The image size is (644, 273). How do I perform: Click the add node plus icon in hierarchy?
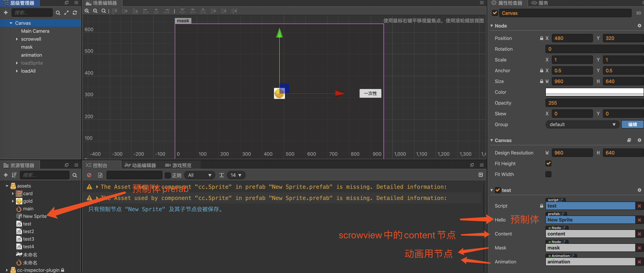pos(6,13)
